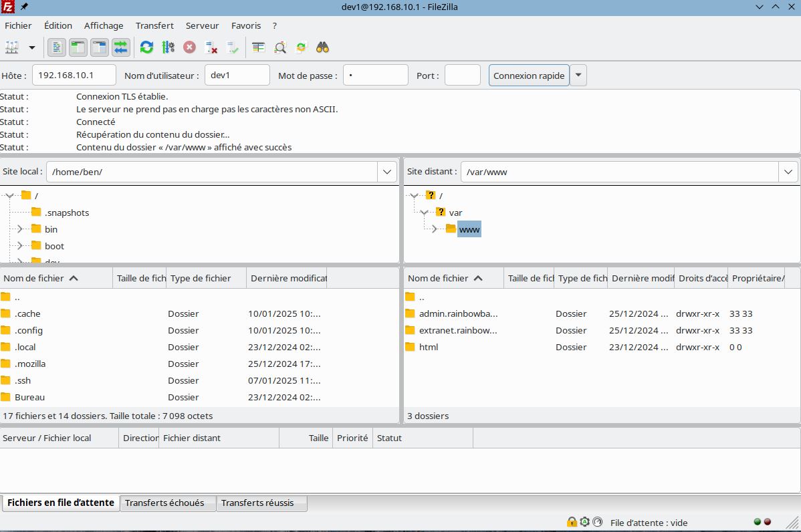Open the Transfert menu

(x=154, y=25)
